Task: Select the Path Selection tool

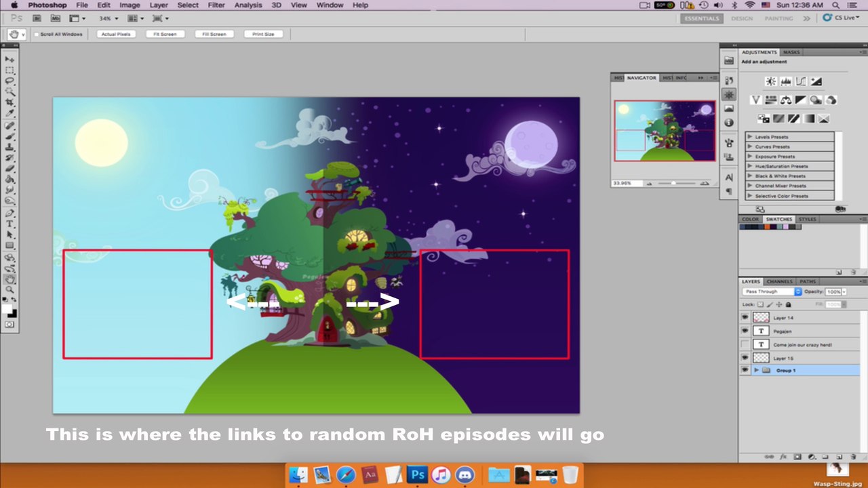Action: (x=10, y=235)
